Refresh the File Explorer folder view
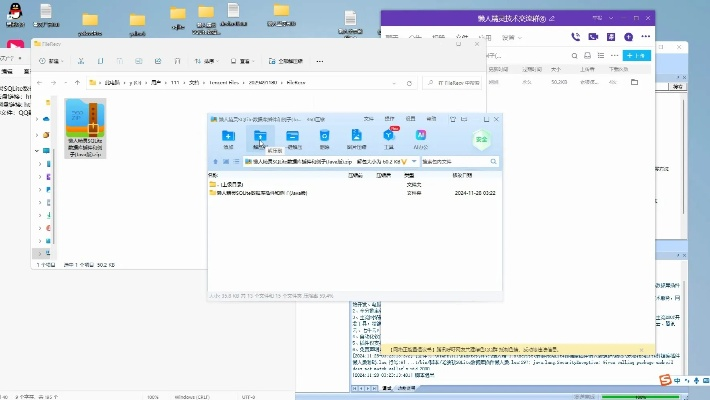 coord(409,83)
